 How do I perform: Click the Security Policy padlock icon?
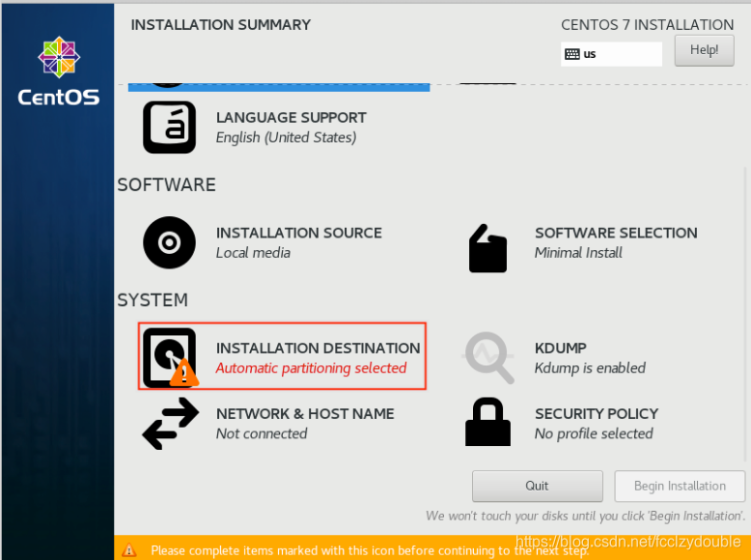(x=487, y=422)
